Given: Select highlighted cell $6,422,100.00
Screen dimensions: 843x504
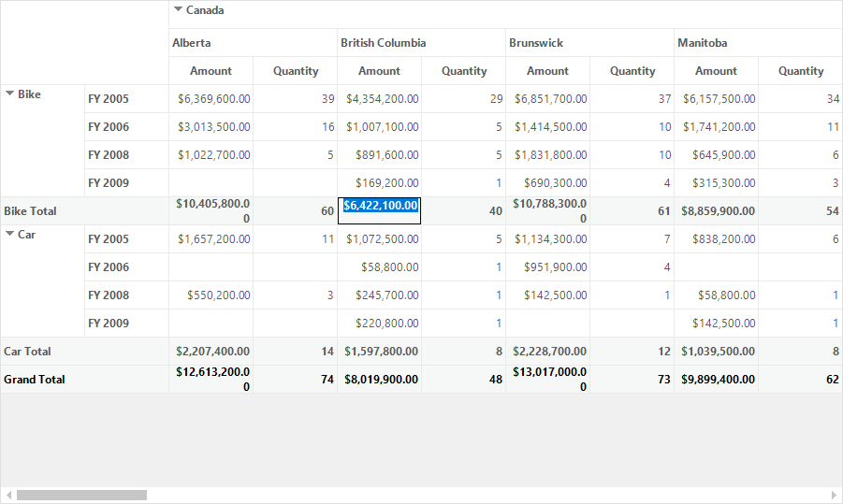Looking at the screenshot, I should click(380, 210).
